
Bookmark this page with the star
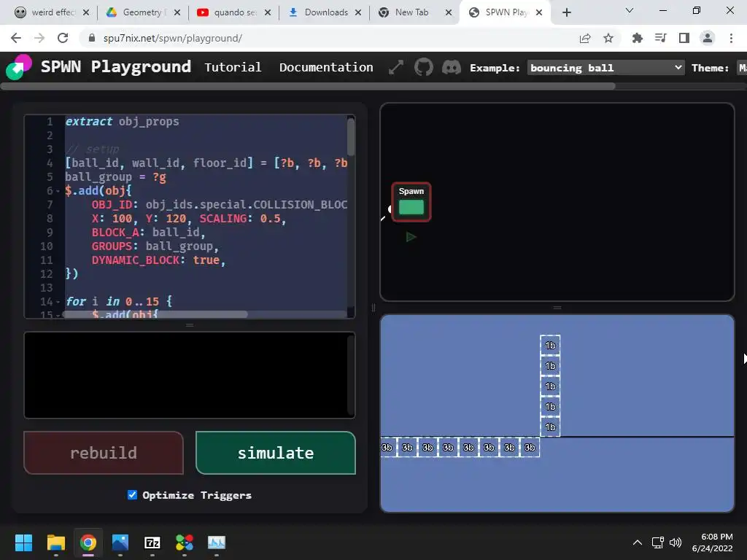(608, 38)
